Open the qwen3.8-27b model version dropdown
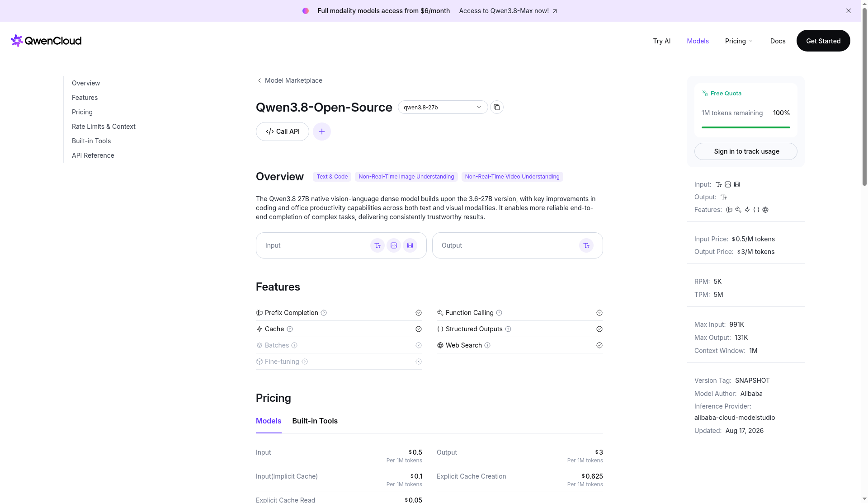868x503 pixels. 443,107
